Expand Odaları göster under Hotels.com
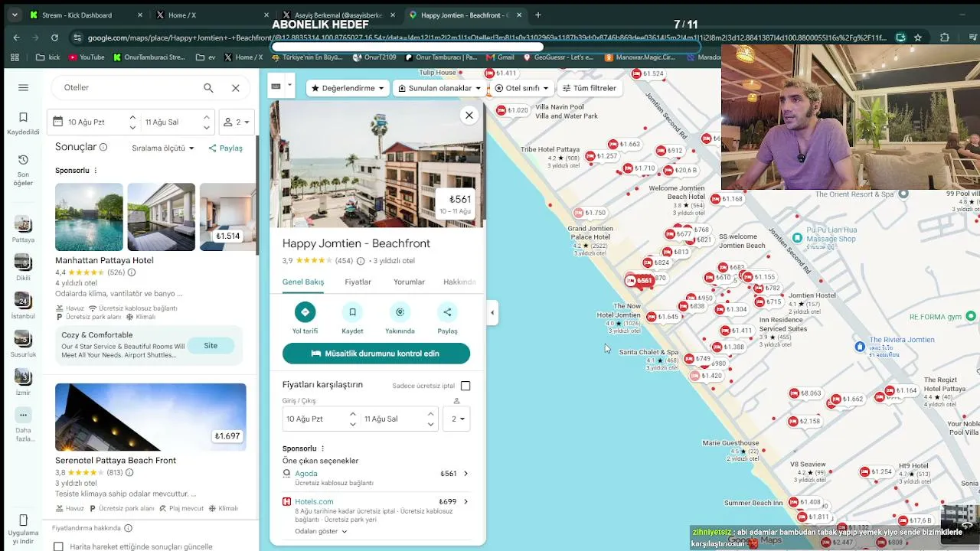 coord(321,531)
